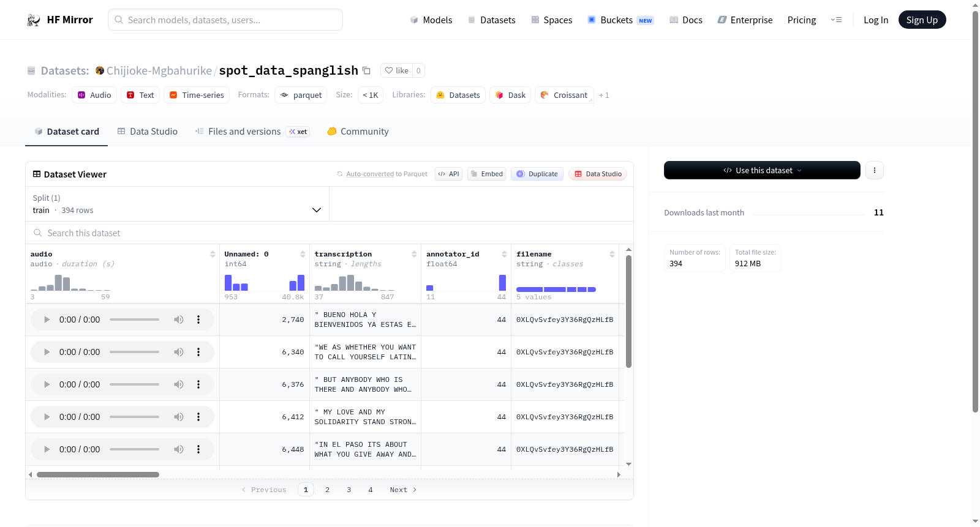Select the Dask library tag

pyautogui.click(x=510, y=95)
